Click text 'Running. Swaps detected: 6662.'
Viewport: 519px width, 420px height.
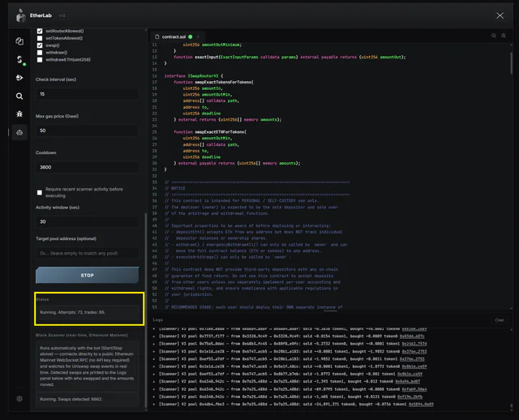(x=71, y=399)
